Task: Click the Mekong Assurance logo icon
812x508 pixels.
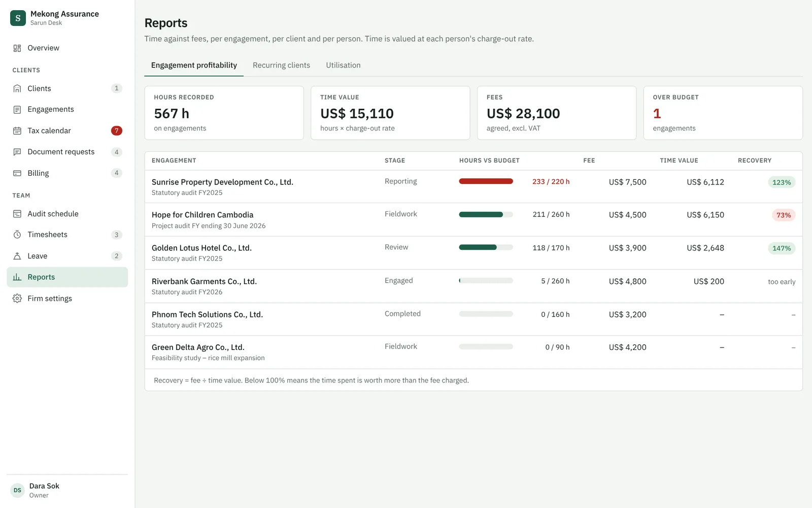Action: (x=18, y=18)
